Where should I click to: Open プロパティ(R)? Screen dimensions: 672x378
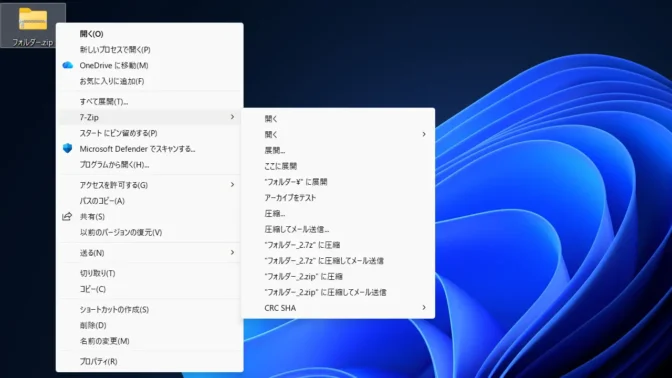click(150, 362)
